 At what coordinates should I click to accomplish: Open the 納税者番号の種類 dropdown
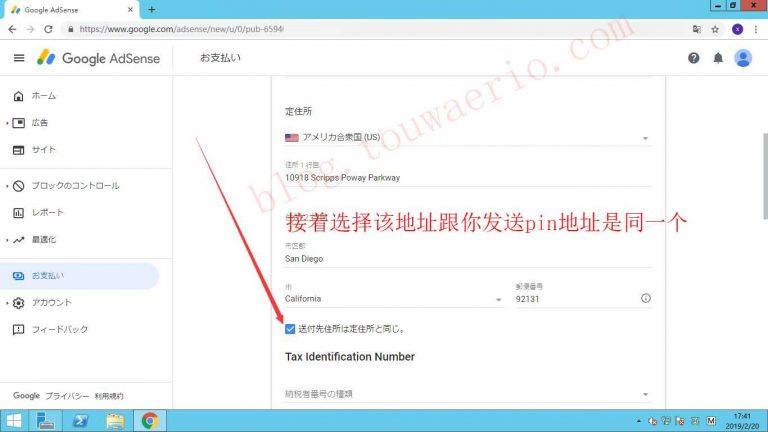point(468,394)
